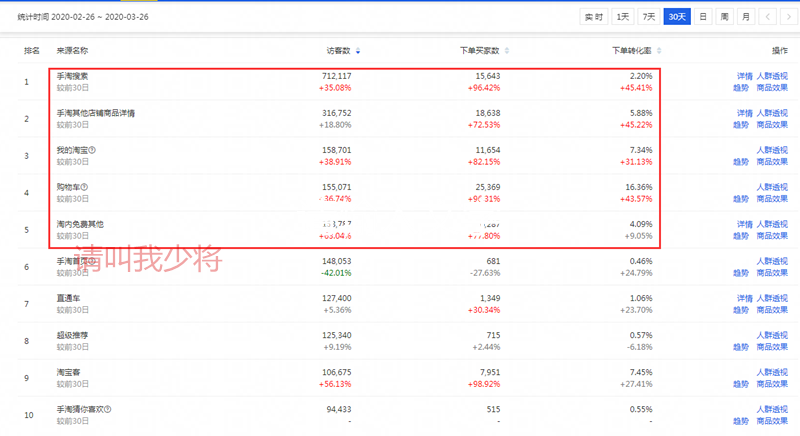Choose the 30天 time range tab
The height and width of the screenshot is (436, 800).
click(x=678, y=17)
